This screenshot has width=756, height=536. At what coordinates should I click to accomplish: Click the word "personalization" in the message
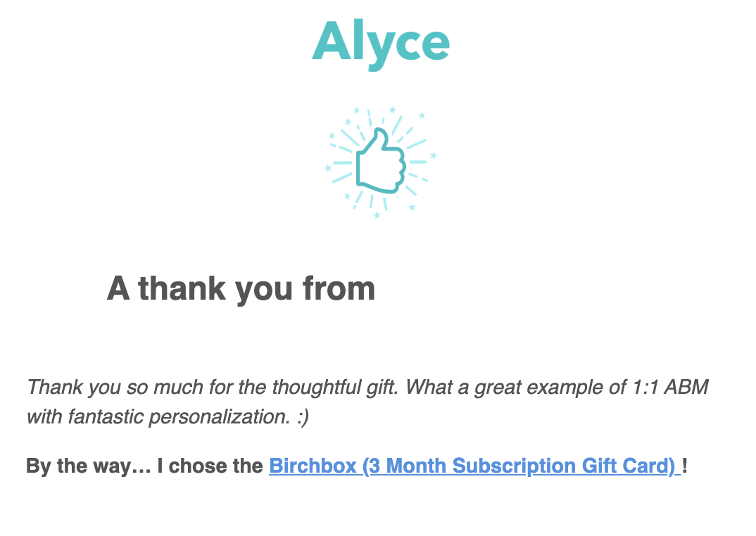pyautogui.click(x=220, y=417)
